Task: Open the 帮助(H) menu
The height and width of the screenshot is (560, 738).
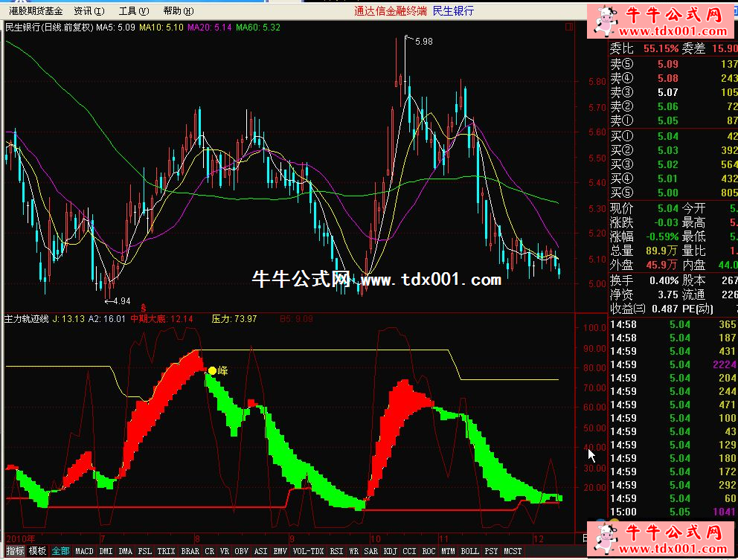Action: (x=178, y=11)
